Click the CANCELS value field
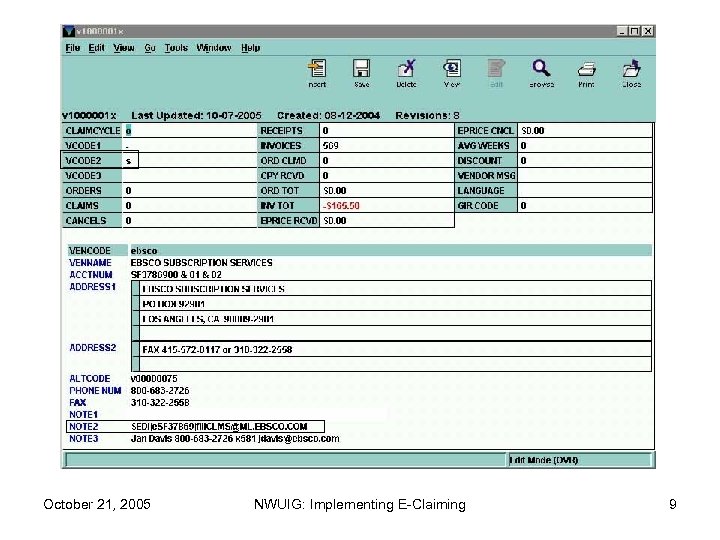 pyautogui.click(x=189, y=221)
